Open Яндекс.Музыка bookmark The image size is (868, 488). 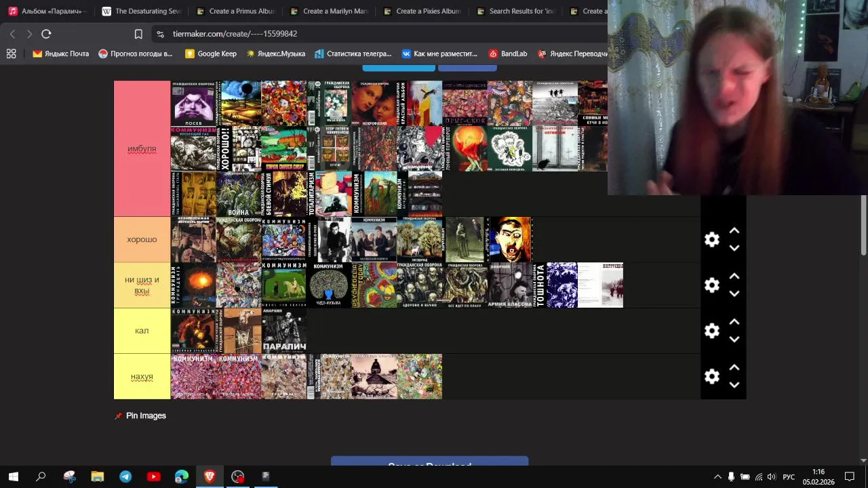coord(275,54)
